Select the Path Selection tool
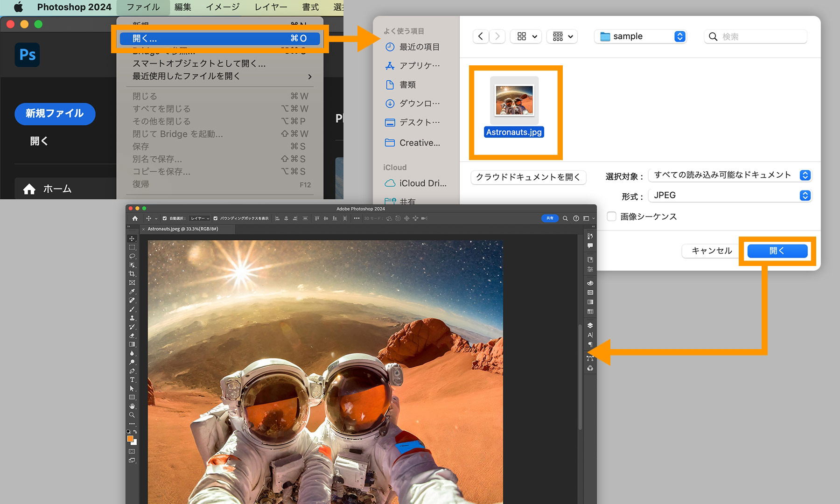Viewport: 840px width, 504px height. coord(132,389)
